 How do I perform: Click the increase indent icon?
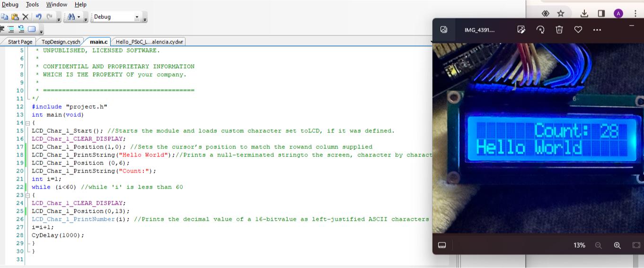2,29
